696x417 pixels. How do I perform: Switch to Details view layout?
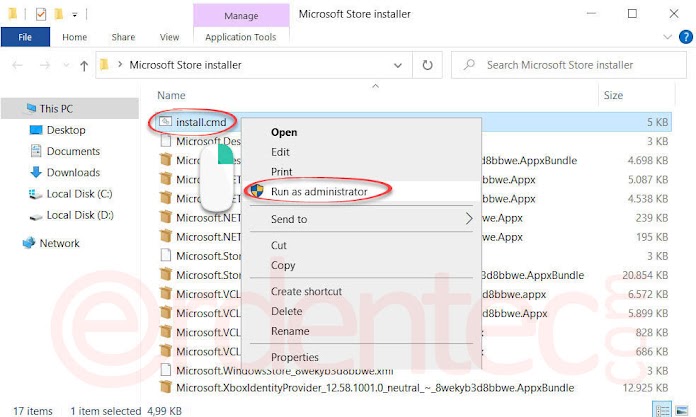coord(663,410)
